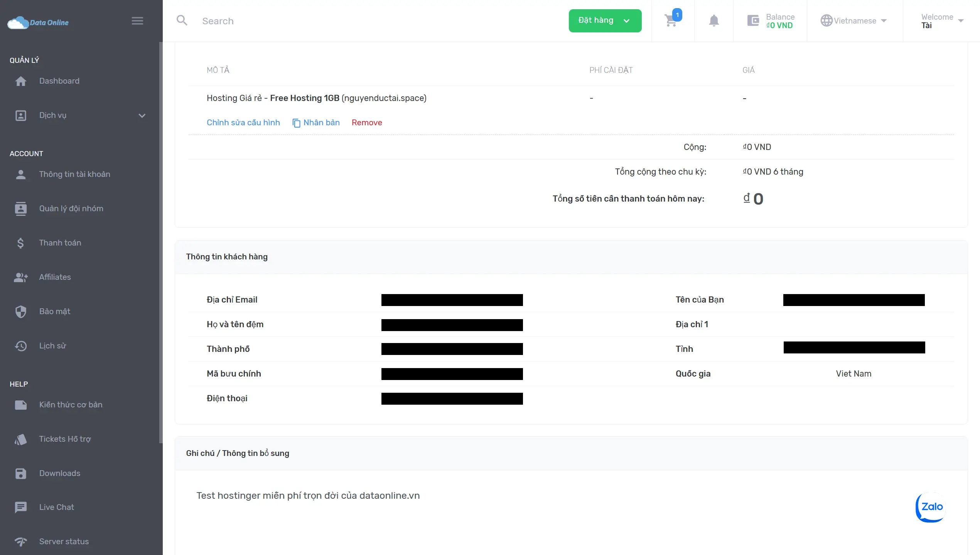Click the Balance wallet icon

(x=753, y=21)
